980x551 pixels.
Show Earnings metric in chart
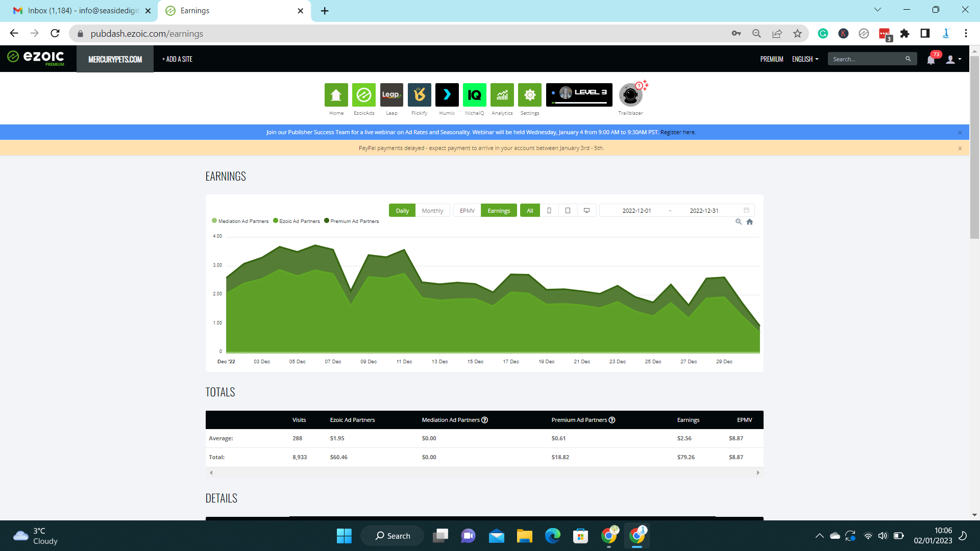tap(499, 211)
